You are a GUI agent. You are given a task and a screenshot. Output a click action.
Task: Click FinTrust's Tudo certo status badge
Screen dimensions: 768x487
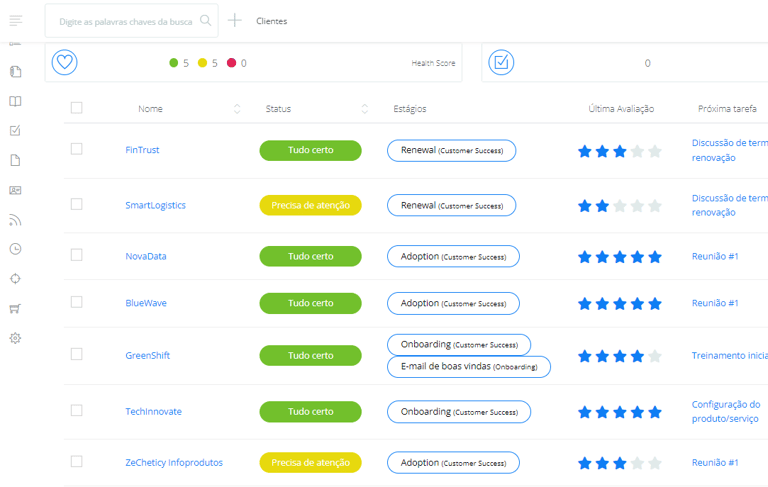(311, 150)
